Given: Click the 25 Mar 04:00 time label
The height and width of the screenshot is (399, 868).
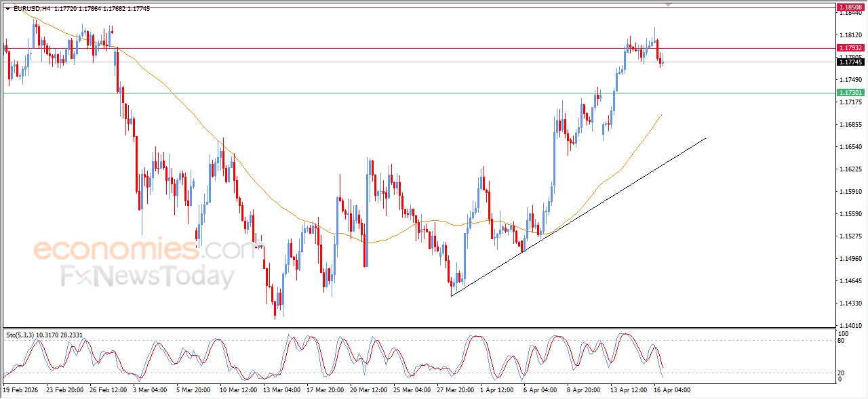Looking at the screenshot, I should coord(412,390).
